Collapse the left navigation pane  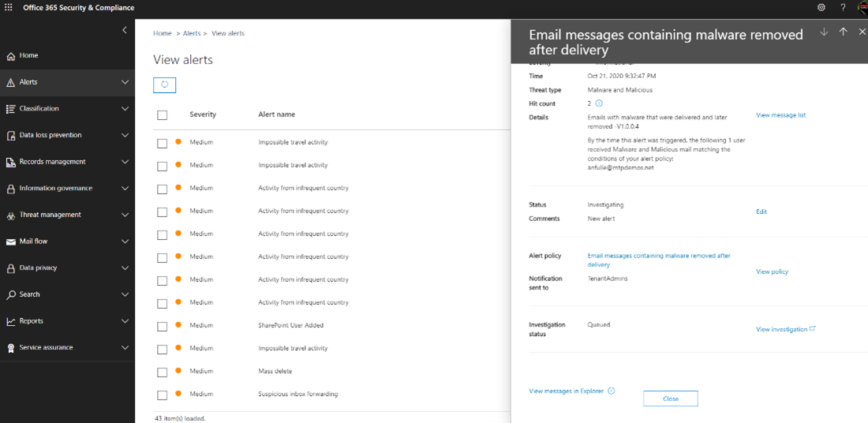coord(125,30)
